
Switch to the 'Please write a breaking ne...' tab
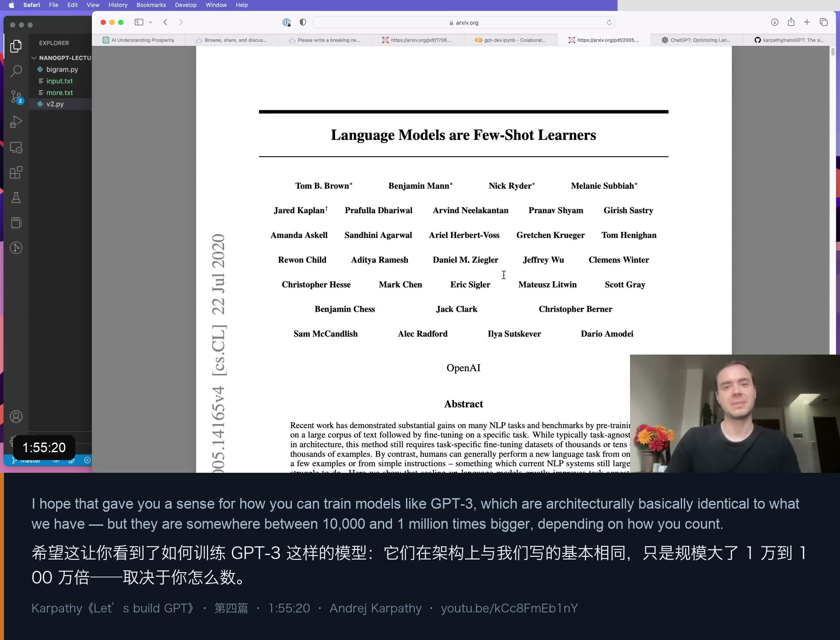325,40
